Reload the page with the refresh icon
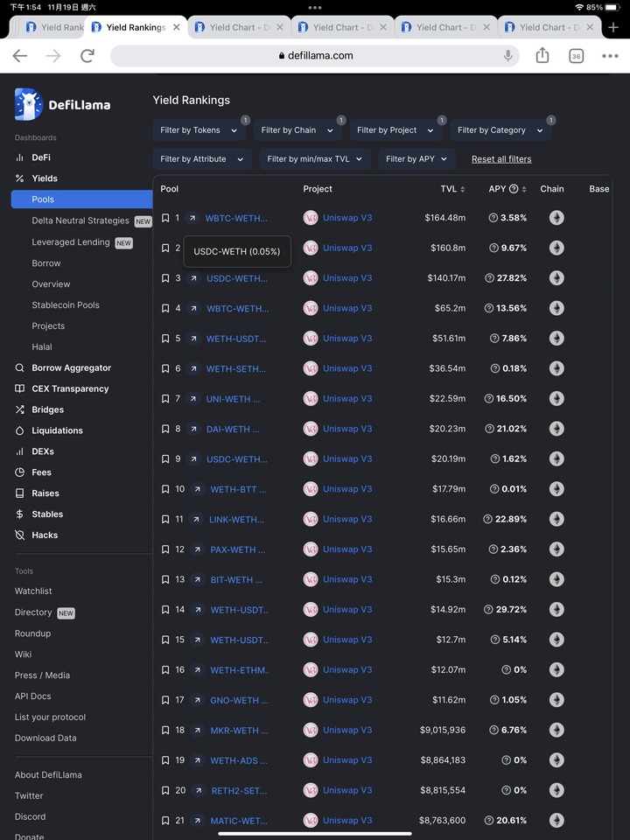 (x=87, y=56)
